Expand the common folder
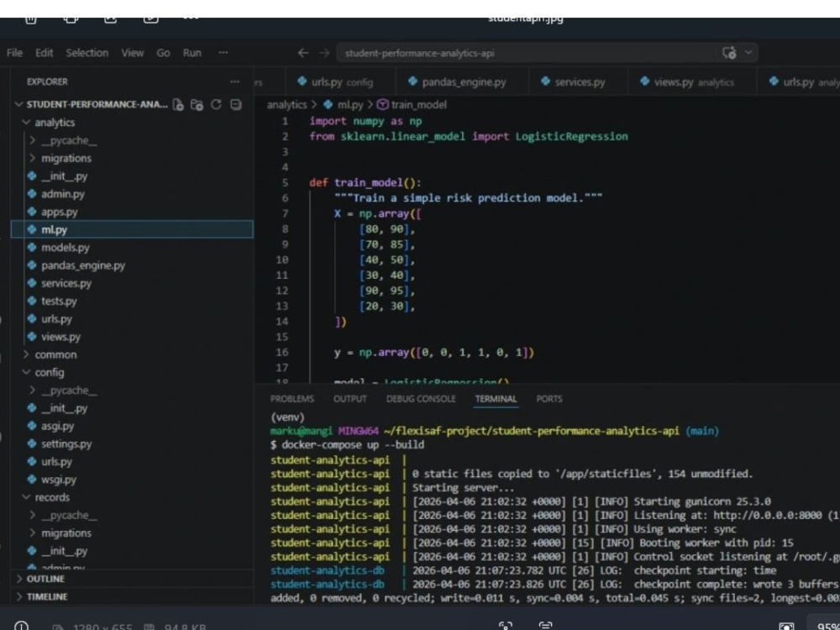Viewport: 840px width, 630px height. click(26, 354)
